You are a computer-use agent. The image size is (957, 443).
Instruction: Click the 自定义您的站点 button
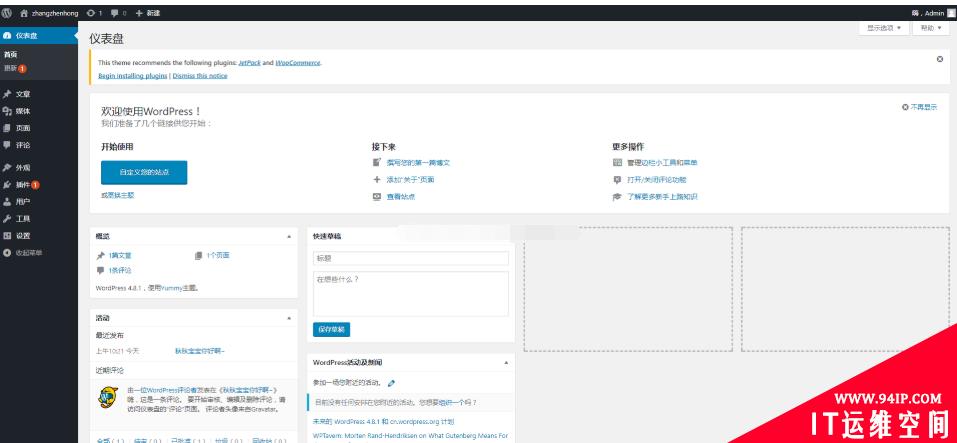tap(144, 172)
